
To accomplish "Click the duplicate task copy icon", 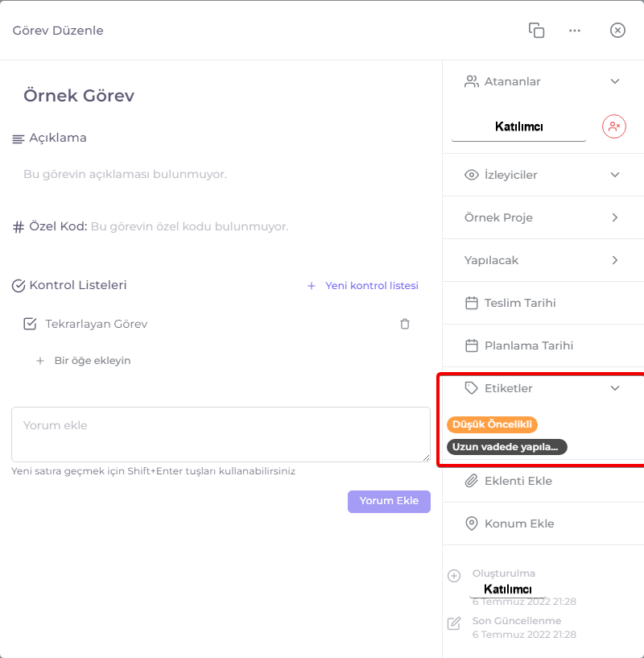I will [536, 31].
